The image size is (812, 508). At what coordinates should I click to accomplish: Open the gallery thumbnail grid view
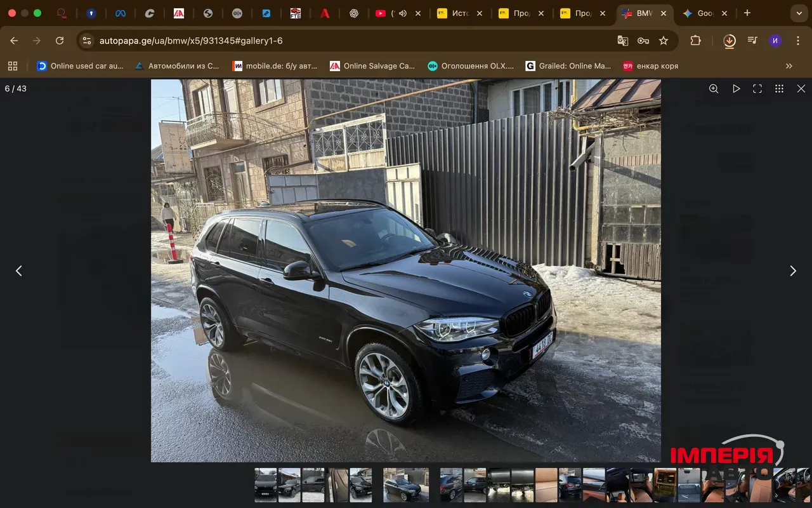[779, 88]
